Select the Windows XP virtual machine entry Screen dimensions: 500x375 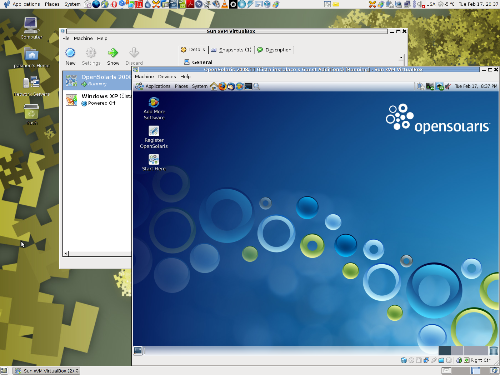tap(97, 99)
